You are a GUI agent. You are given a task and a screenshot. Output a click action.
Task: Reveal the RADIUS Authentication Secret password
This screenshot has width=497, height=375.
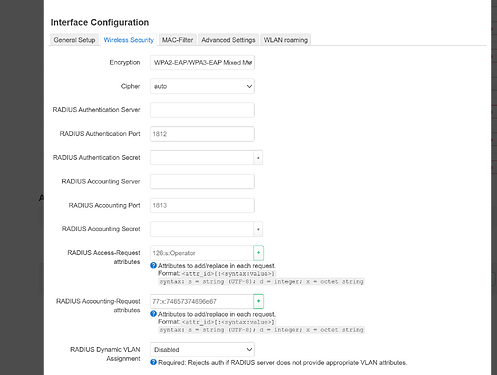(x=258, y=158)
